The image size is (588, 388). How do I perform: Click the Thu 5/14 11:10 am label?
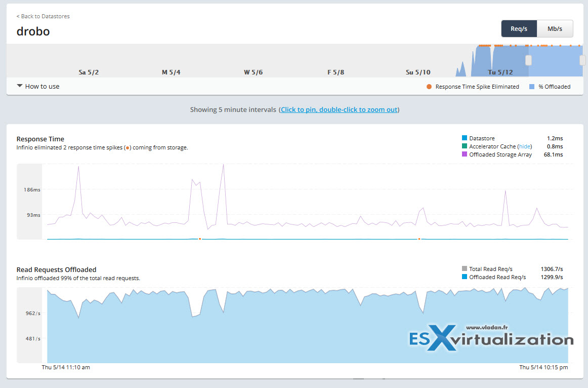tap(66, 367)
